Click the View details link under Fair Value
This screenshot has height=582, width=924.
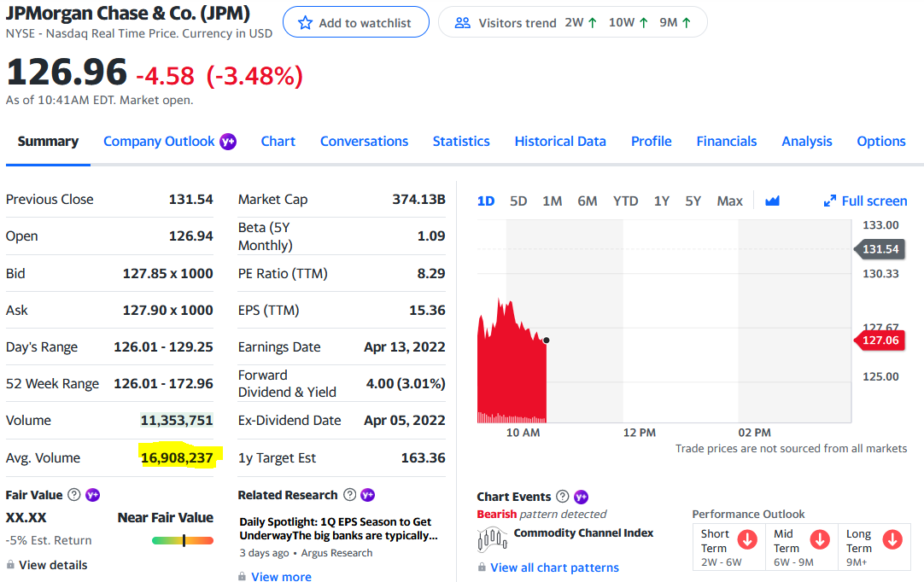(x=53, y=564)
